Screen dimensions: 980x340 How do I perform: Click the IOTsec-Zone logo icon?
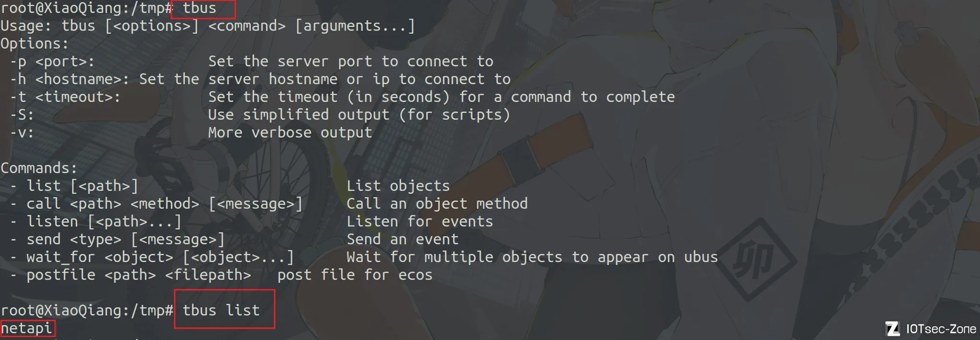(893, 329)
